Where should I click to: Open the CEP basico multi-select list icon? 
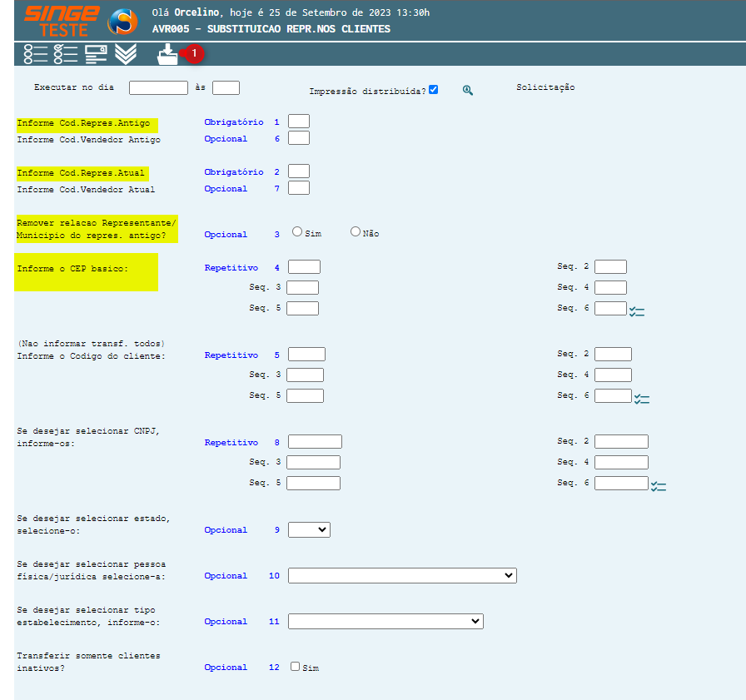(637, 311)
